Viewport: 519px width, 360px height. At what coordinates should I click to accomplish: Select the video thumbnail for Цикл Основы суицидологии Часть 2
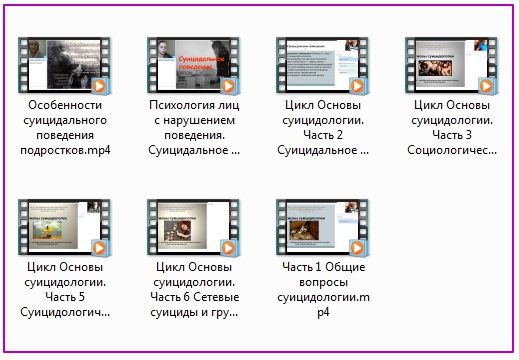[322, 65]
